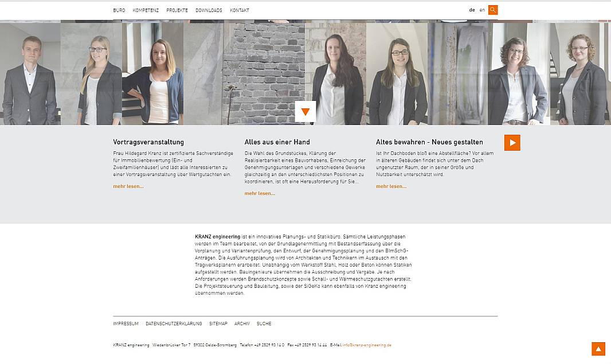
Task: Switch language to English (en)
Action: tap(482, 10)
